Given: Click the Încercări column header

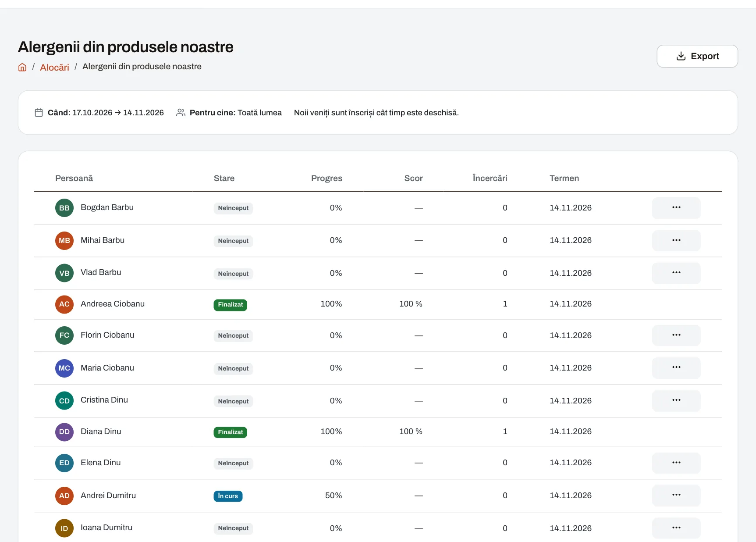Looking at the screenshot, I should 490,178.
